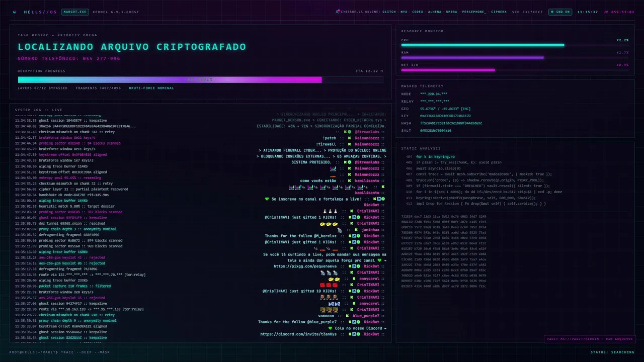Click the HELLS//OS logo icon

click(x=15, y=12)
